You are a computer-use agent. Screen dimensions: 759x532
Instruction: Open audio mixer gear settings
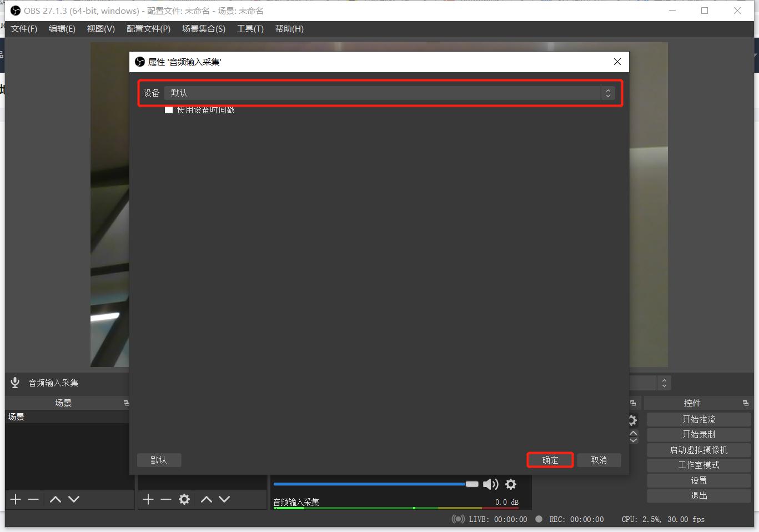click(x=511, y=484)
